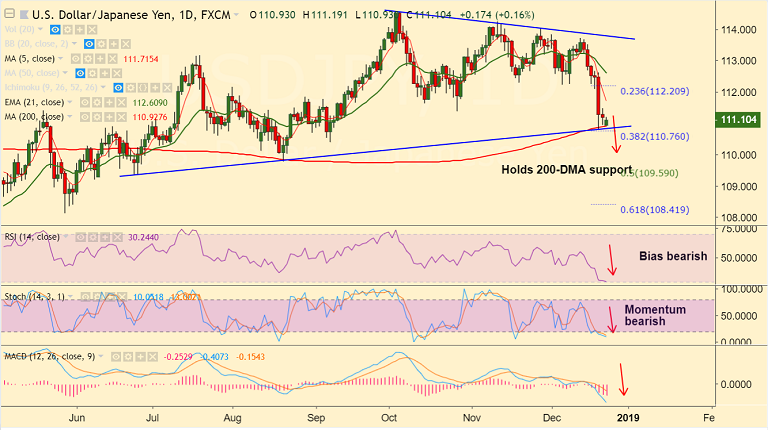Remove the Vol (20) indicator
This screenshot has width=768, height=430.
pos(92,29)
